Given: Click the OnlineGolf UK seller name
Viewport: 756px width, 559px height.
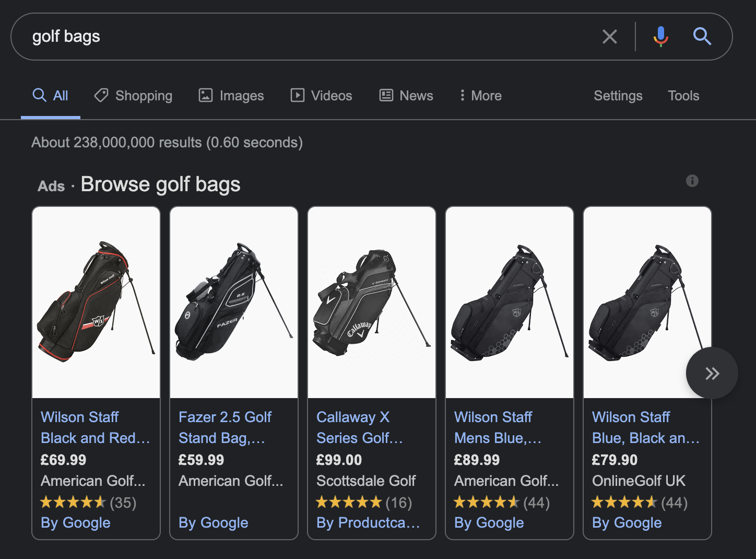Looking at the screenshot, I should click(639, 481).
